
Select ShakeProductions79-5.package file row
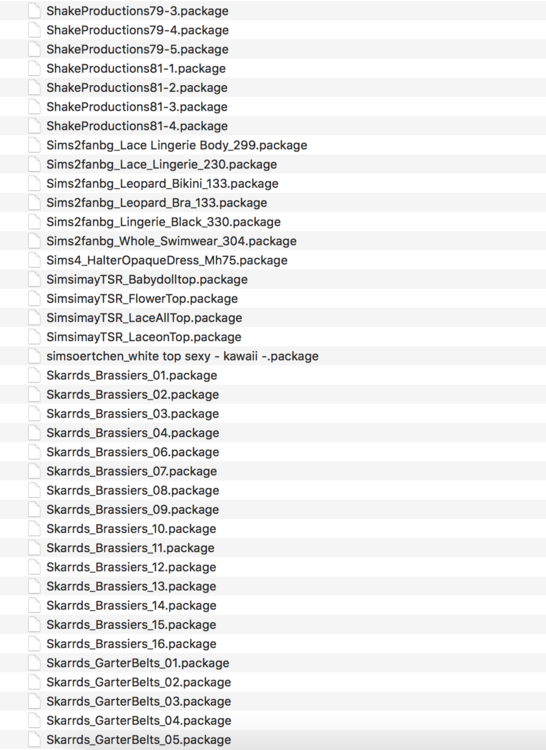point(273,49)
